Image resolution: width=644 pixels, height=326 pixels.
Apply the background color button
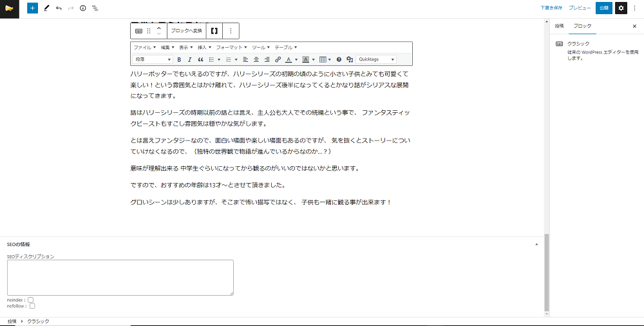(305, 60)
